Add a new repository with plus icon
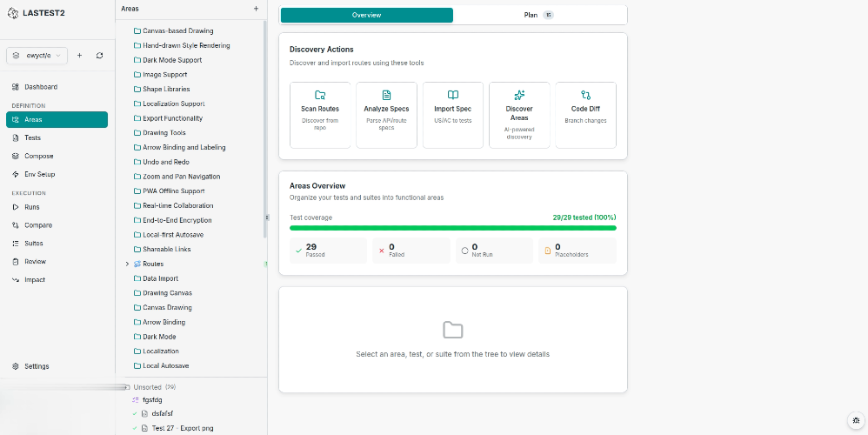 pos(80,56)
